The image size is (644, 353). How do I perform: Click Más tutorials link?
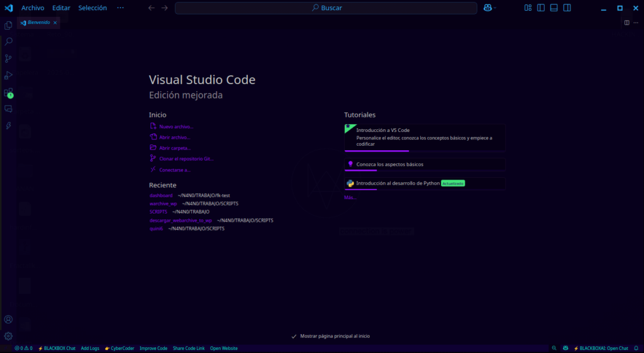coord(350,198)
